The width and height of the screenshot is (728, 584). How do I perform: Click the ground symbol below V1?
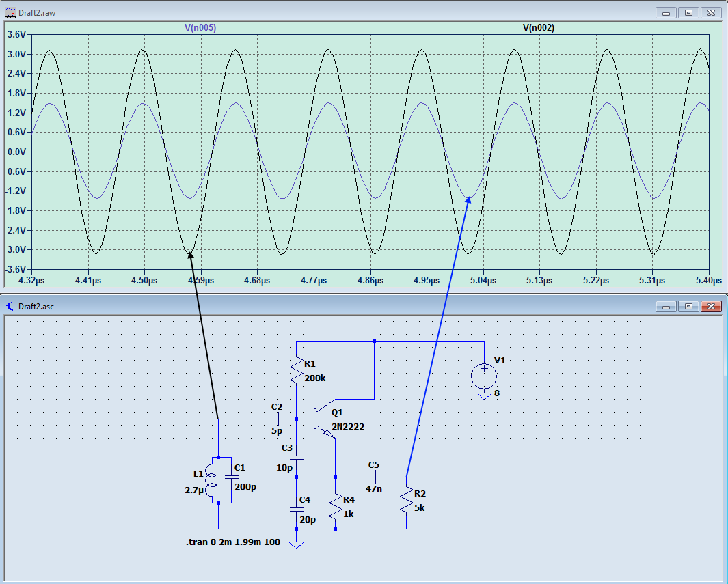click(484, 395)
